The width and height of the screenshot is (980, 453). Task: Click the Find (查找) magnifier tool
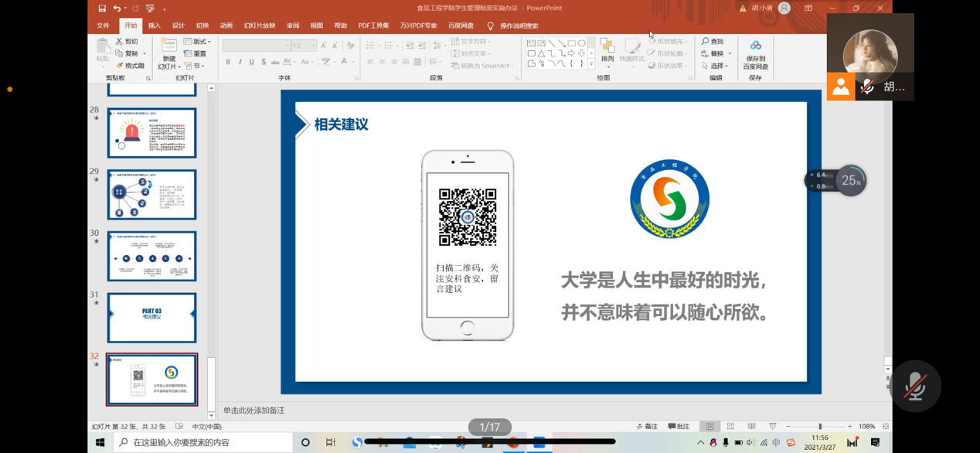point(713,42)
